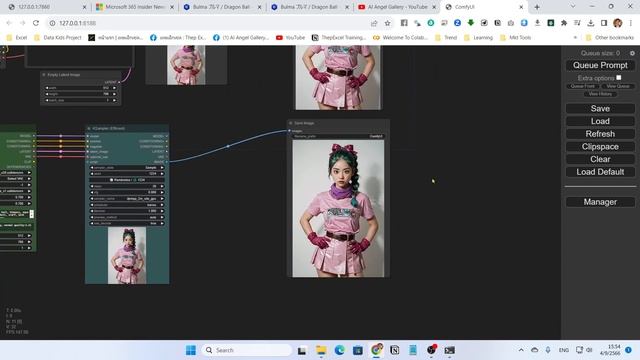
Task: Open preview_method dropdown set to auto
Action: 127,217
